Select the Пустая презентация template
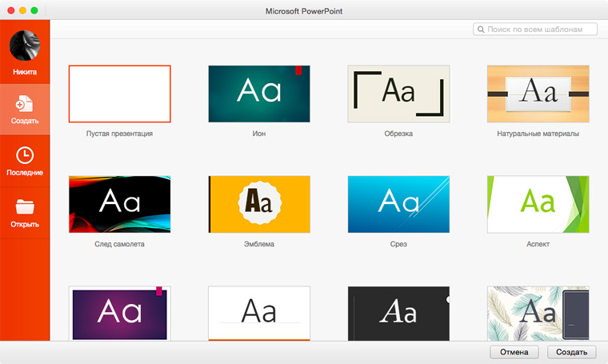The image size is (608, 364). [x=120, y=94]
